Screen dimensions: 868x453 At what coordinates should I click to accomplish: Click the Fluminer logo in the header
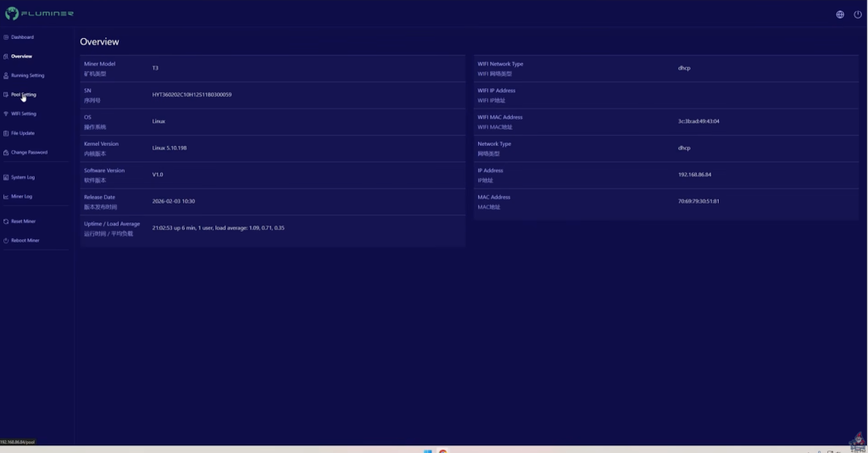39,14
